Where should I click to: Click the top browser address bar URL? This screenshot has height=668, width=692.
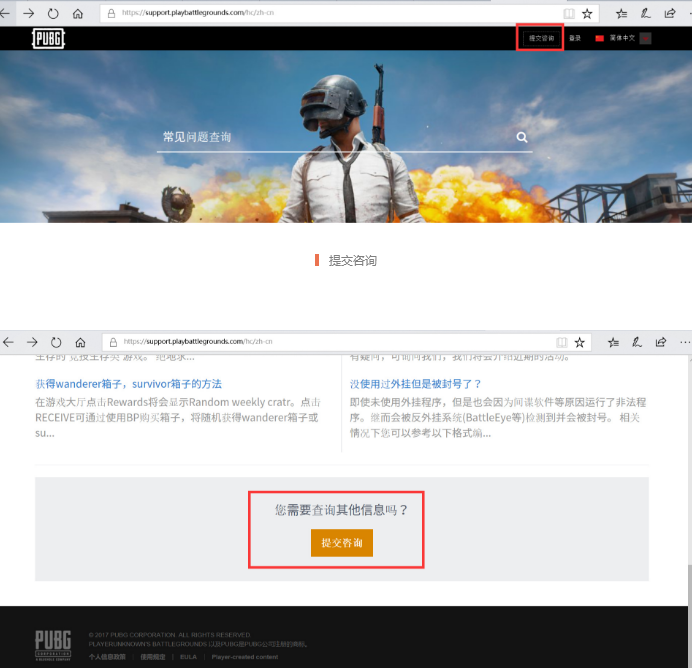tap(198, 13)
